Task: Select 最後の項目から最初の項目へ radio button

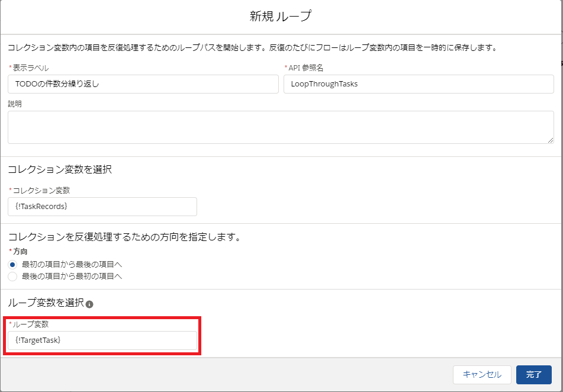Action: [x=12, y=277]
